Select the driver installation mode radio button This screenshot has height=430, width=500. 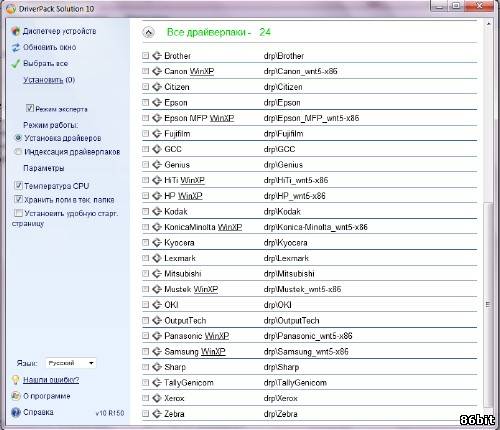coord(18,138)
